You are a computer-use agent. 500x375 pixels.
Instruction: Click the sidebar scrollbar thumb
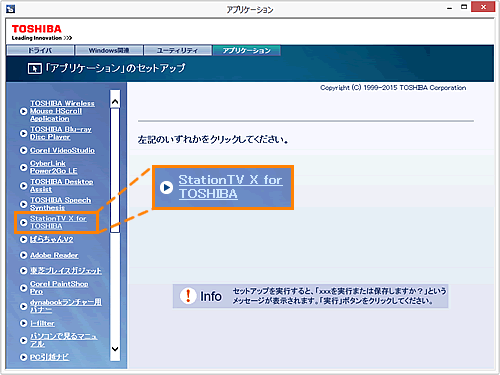click(x=115, y=170)
